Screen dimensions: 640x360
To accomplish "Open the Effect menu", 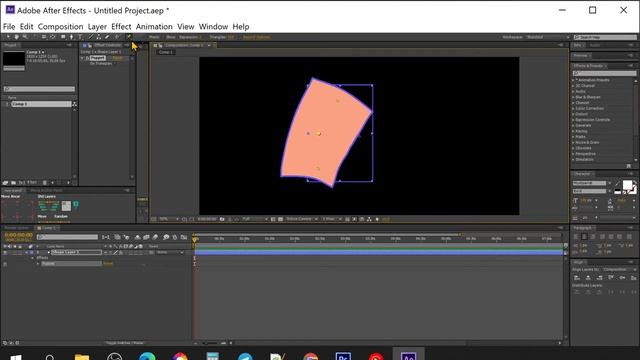I will click(x=121, y=27).
